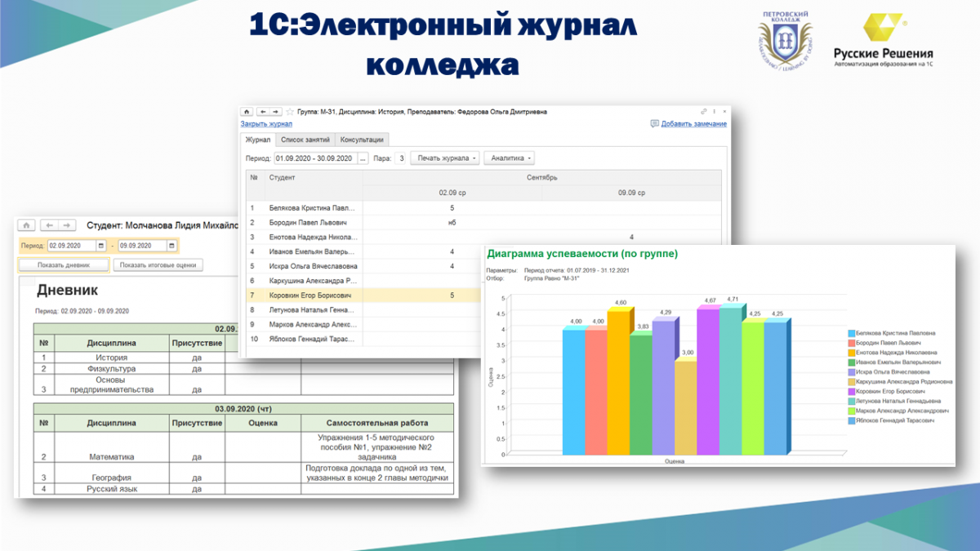The width and height of the screenshot is (980, 551).
Task: Click География in the diary table
Action: pos(111,478)
